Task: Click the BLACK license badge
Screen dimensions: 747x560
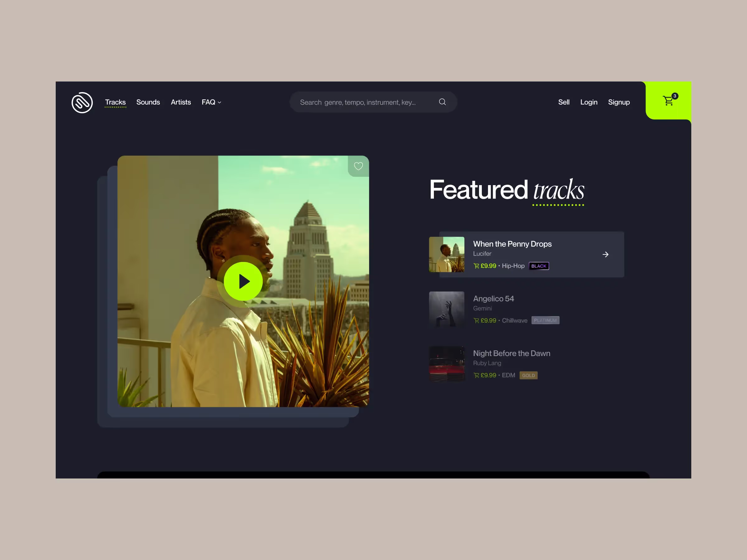Action: pyautogui.click(x=539, y=266)
